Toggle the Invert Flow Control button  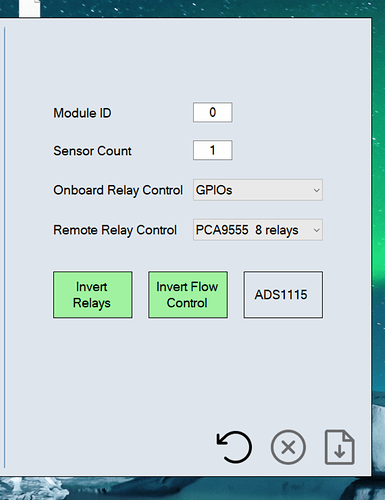(x=188, y=295)
